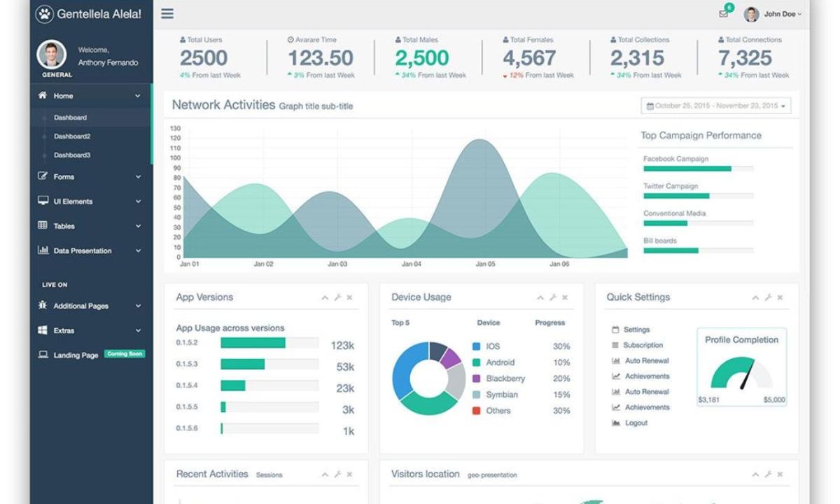This screenshot has width=840, height=504.
Task: Collapse the Quick Settings panel
Action: (x=755, y=297)
